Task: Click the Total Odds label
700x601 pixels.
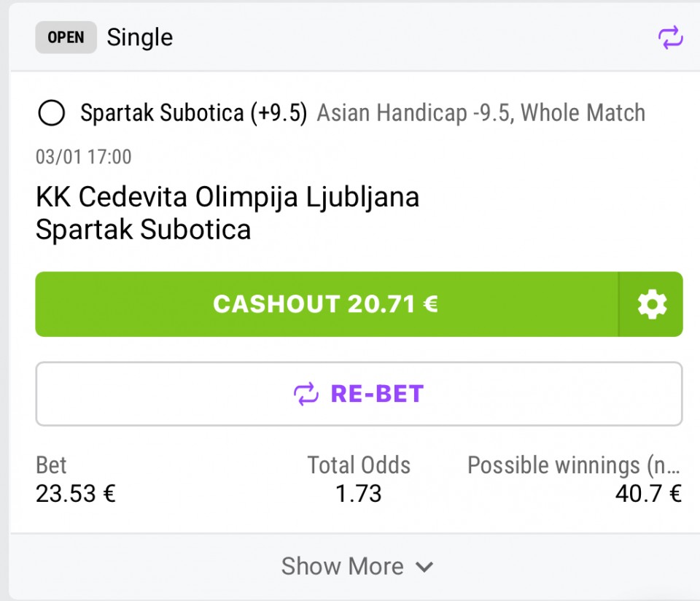Action: click(358, 465)
